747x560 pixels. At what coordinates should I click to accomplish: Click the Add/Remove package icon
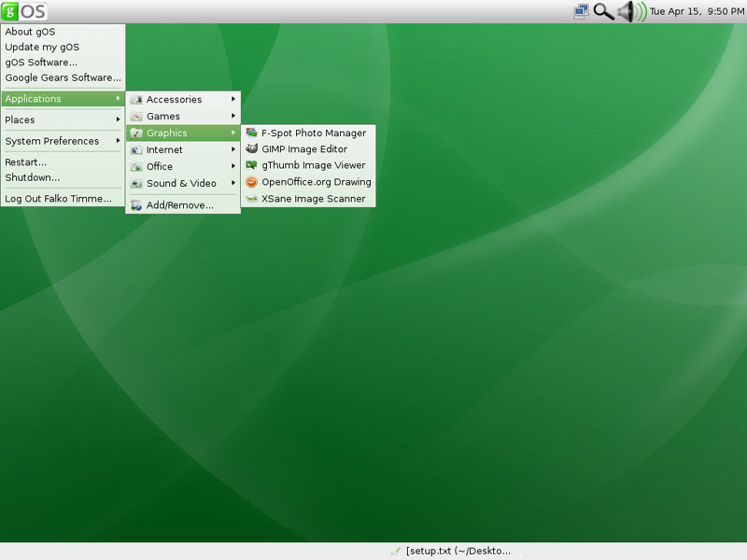[x=136, y=205]
